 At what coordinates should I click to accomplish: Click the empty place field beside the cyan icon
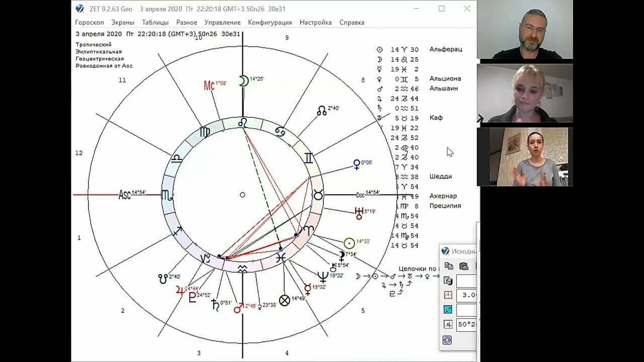pyautogui.click(x=466, y=310)
